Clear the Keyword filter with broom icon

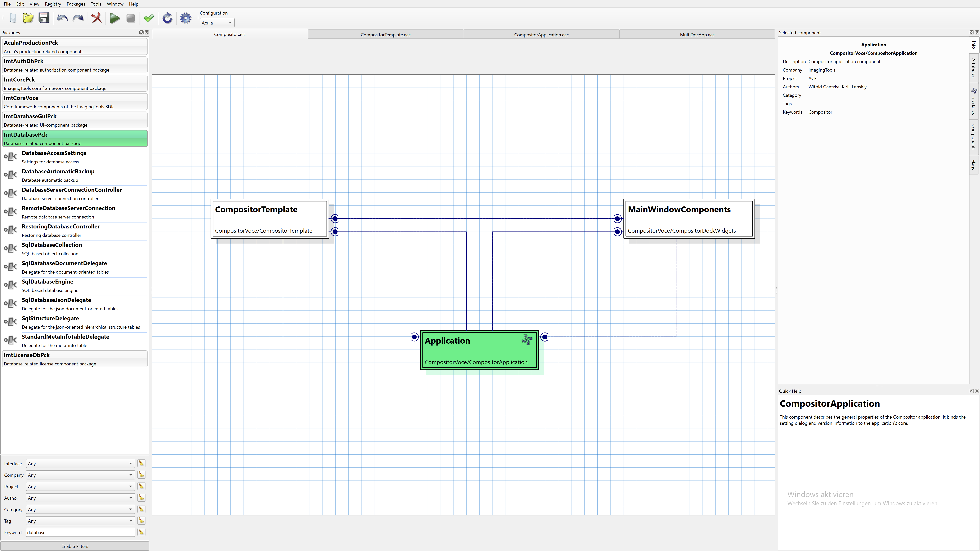(141, 532)
